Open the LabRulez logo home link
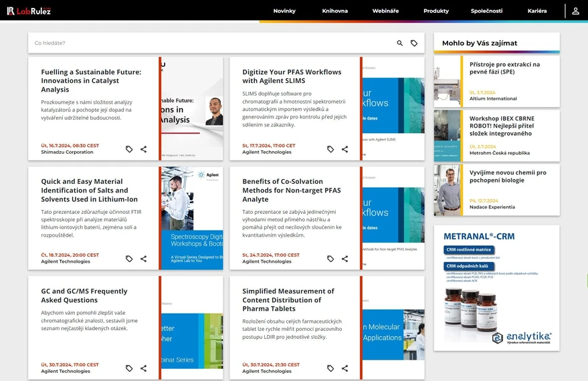Screen dimensions: 588x381 click(x=29, y=11)
